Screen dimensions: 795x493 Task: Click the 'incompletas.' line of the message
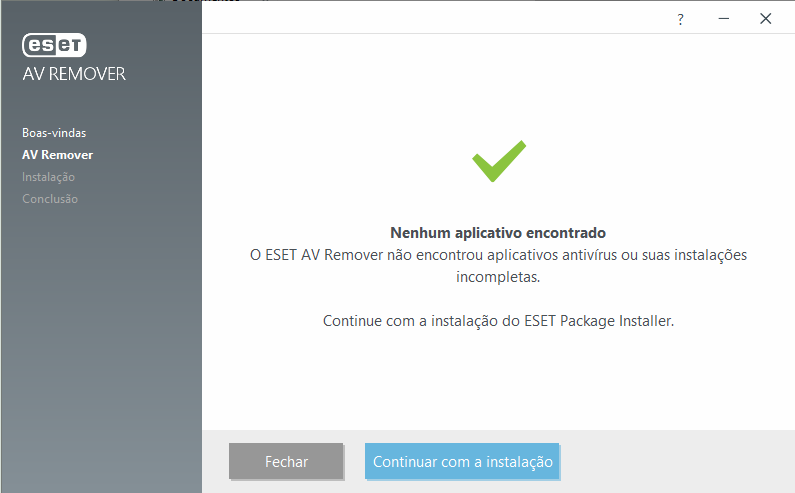(498, 277)
